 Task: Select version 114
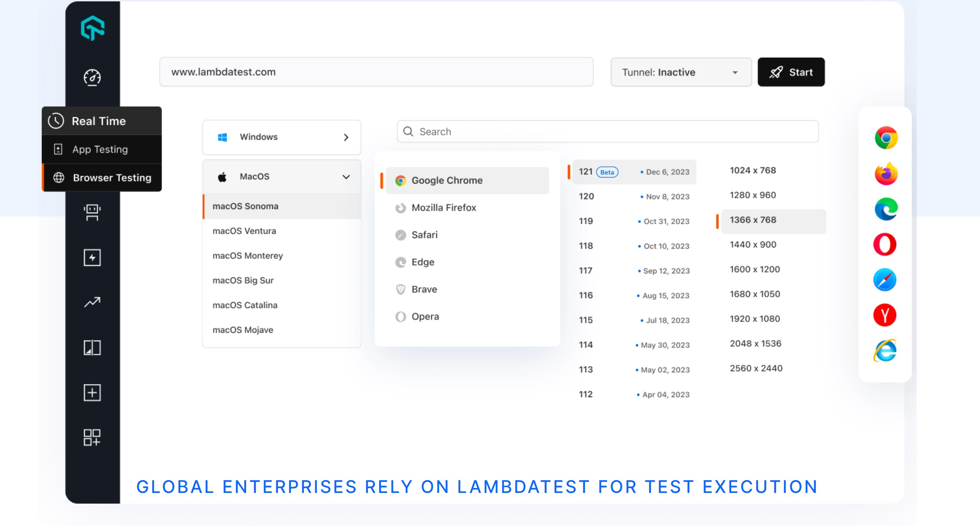click(634, 345)
